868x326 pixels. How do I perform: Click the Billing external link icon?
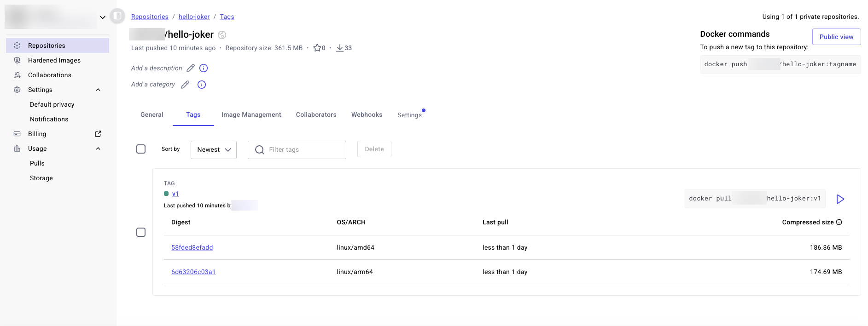[98, 134]
